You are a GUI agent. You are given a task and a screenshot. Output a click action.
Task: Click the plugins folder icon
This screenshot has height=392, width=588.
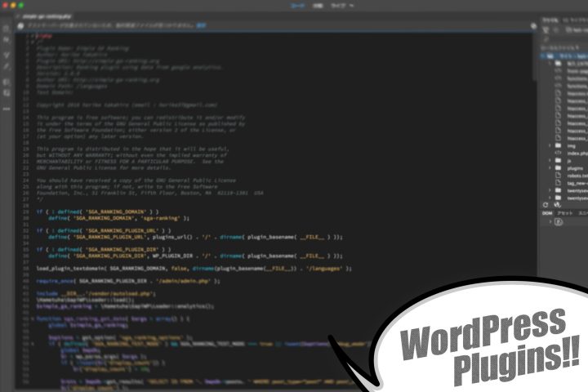(x=558, y=168)
